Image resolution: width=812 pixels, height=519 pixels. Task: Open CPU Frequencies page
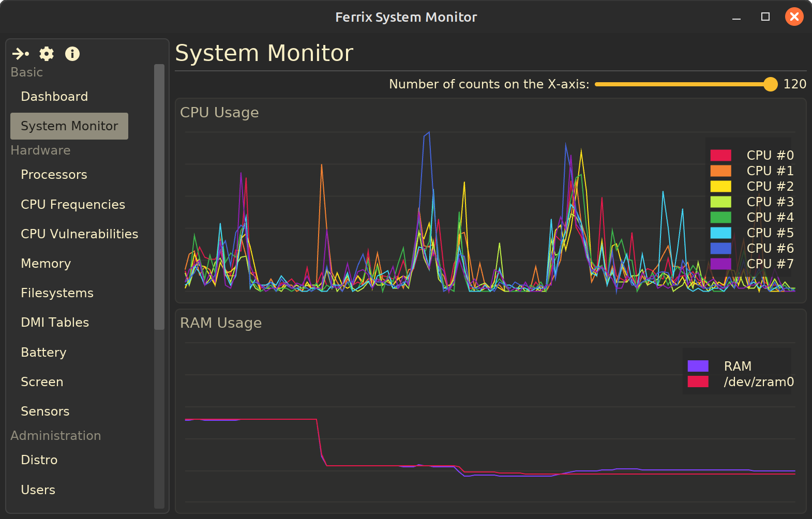click(x=73, y=205)
